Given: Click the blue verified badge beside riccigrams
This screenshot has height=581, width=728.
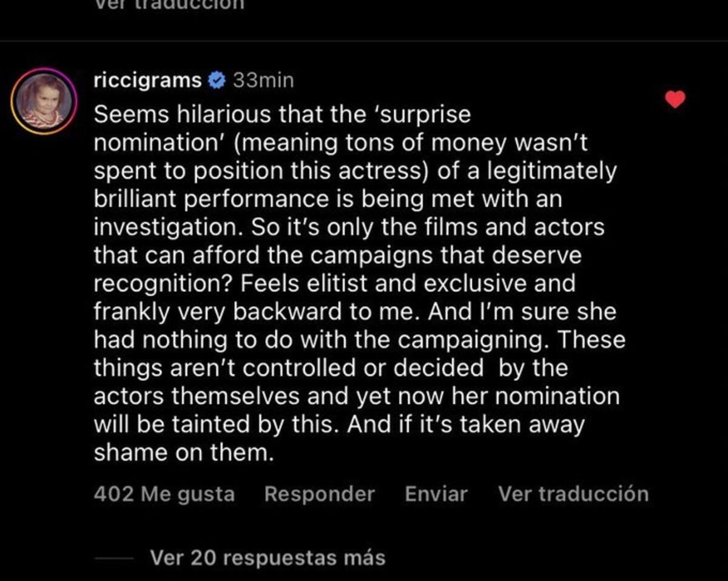Looking at the screenshot, I should click(218, 80).
